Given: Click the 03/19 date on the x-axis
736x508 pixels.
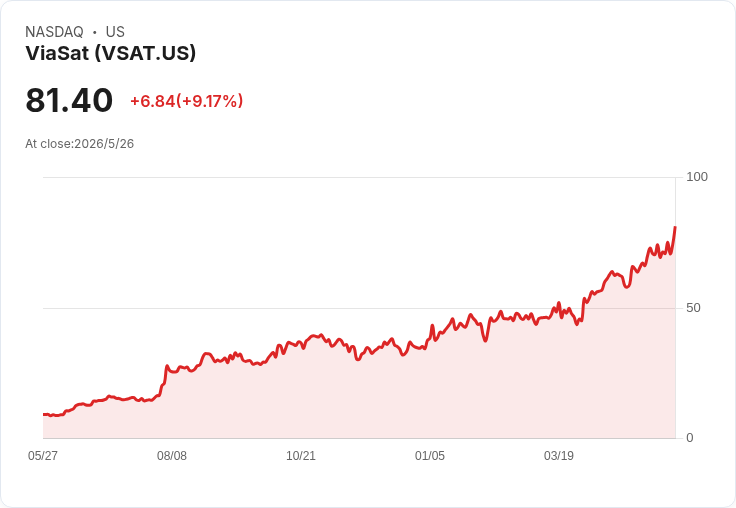Looking at the screenshot, I should [x=559, y=456].
